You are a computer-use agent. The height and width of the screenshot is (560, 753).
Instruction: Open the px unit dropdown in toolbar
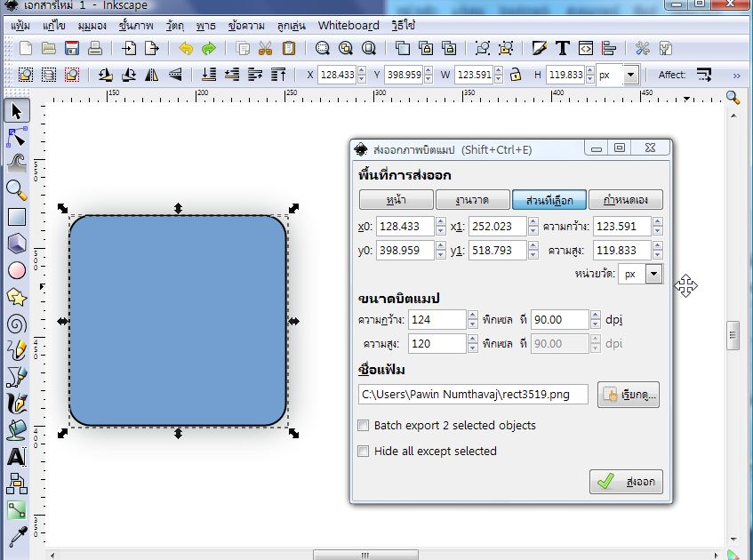tap(630, 76)
